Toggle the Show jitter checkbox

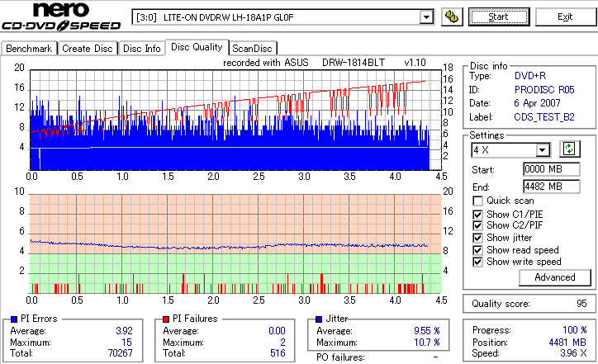pyautogui.click(x=477, y=238)
